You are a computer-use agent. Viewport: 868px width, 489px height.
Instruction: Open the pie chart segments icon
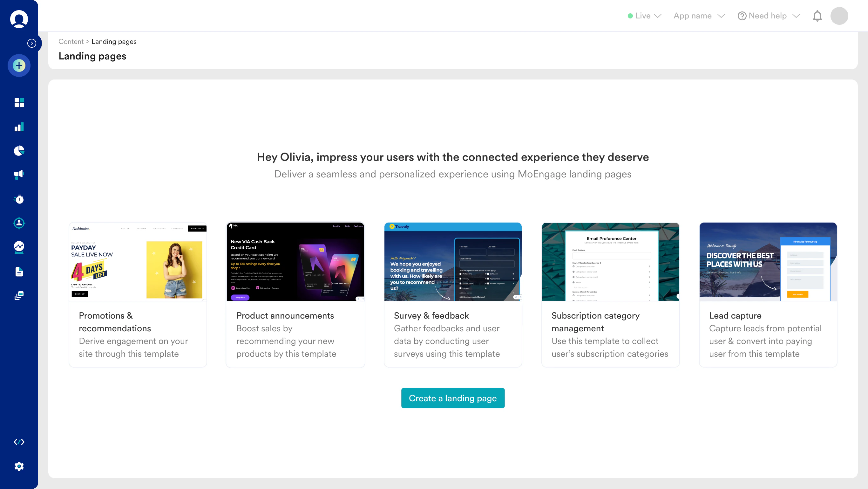(x=19, y=150)
